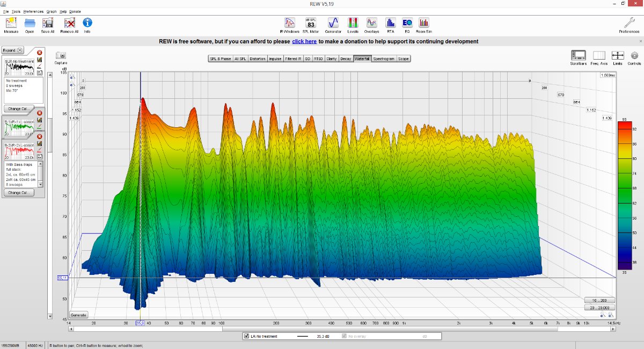This screenshot has height=349, width=644.
Task: Open the Controls gear for the waterfall
Action: pos(634,56)
